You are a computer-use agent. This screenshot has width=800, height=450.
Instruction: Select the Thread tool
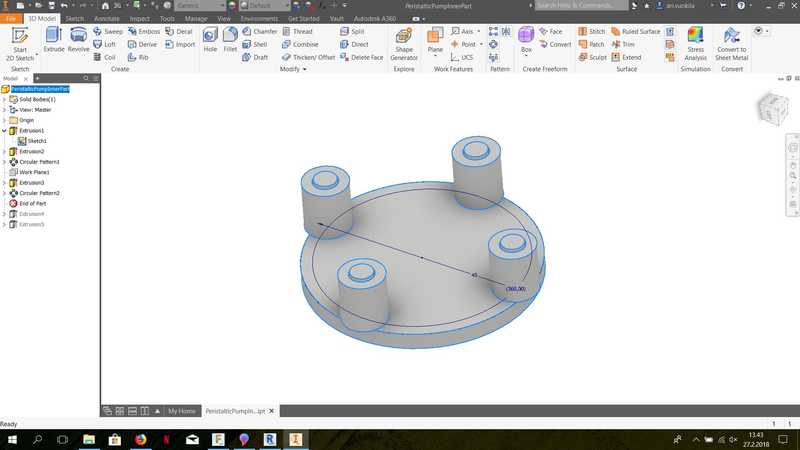point(297,32)
